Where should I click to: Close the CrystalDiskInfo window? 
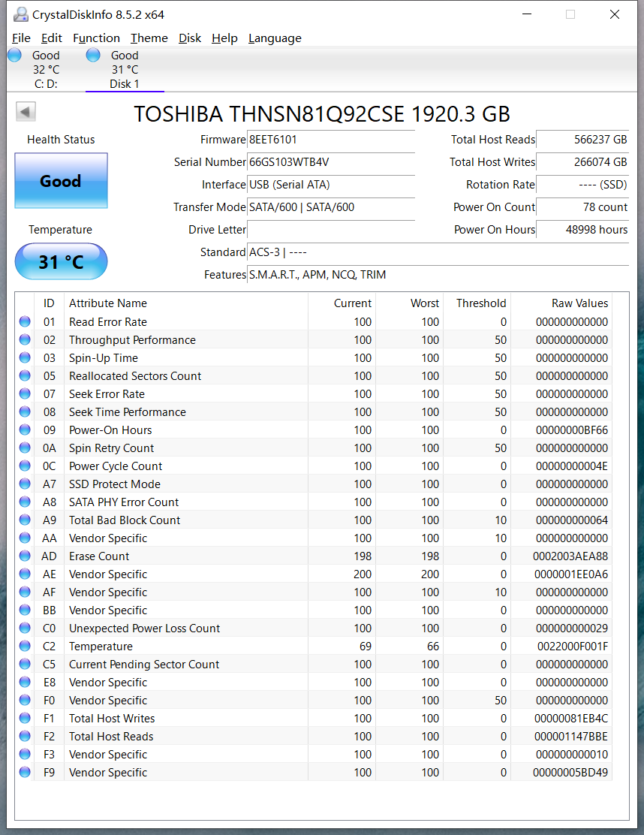(614, 14)
